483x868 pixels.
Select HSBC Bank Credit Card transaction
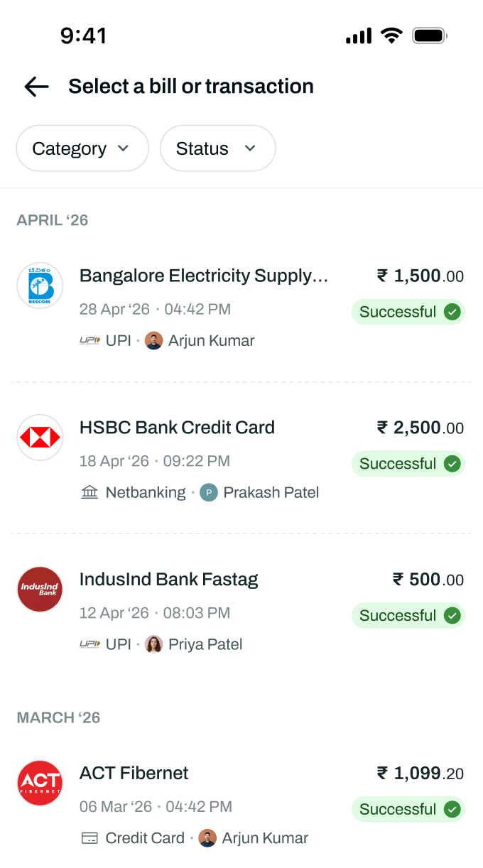tap(241, 459)
